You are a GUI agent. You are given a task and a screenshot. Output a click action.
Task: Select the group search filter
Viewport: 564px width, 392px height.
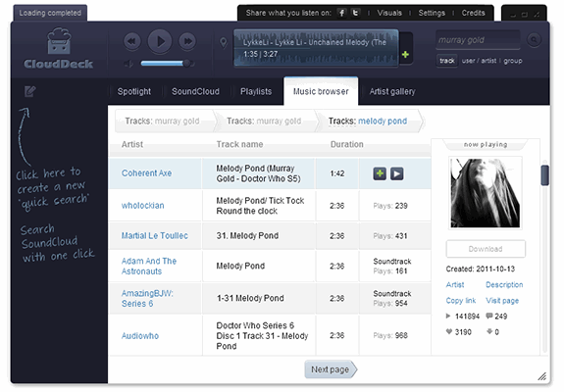[513, 61]
